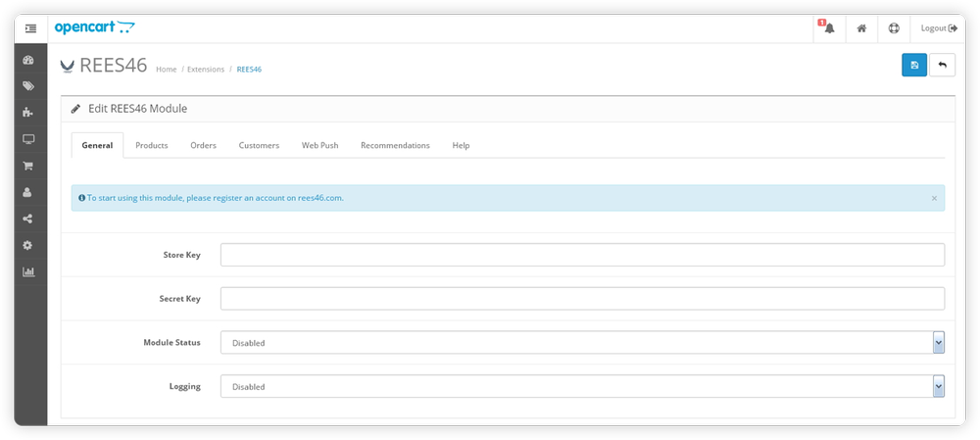Switch to the Help tab
This screenshot has width=980, height=440.
click(x=461, y=145)
